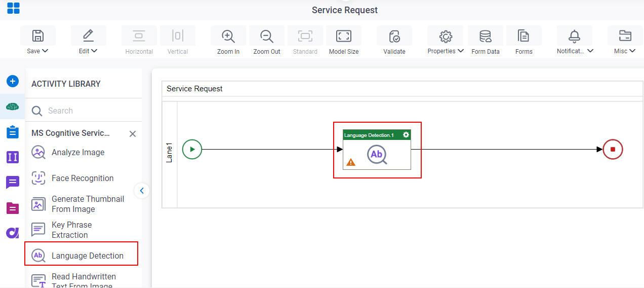Click the search magnifier icon
This screenshot has height=288, width=644.
pos(37,111)
